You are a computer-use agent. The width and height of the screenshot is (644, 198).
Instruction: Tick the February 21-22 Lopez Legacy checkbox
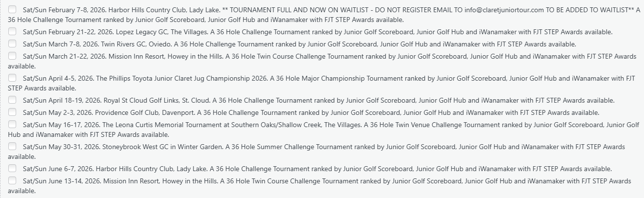tap(12, 32)
